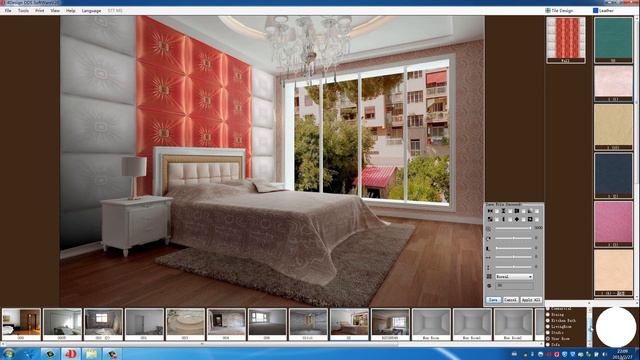Click the magnifier icon beside the scale slider

(489, 229)
